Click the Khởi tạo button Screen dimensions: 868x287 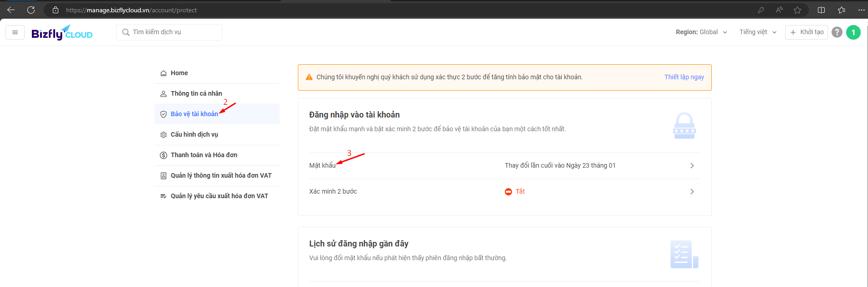(x=807, y=32)
